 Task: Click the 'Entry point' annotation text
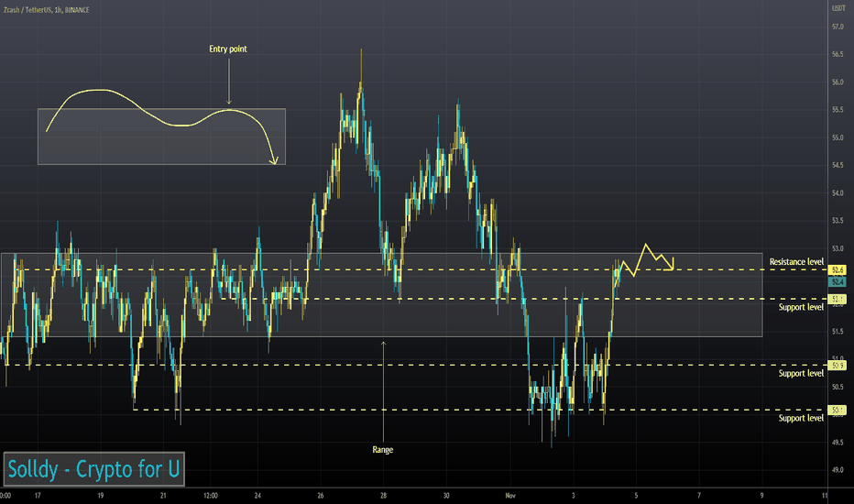pyautogui.click(x=228, y=49)
